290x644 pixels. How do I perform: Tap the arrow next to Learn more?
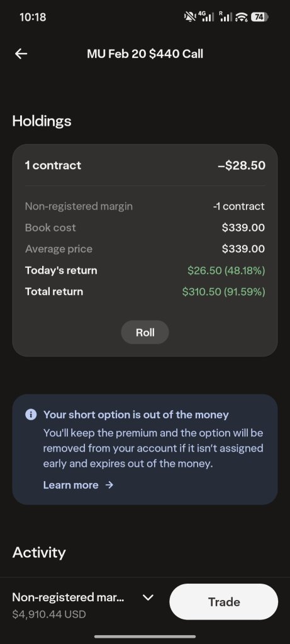[109, 485]
